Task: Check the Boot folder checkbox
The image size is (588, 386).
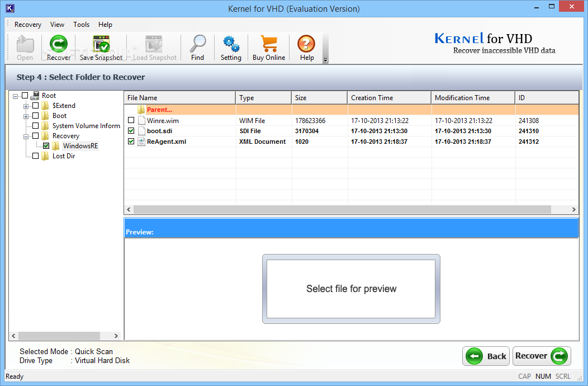Action: pos(36,116)
